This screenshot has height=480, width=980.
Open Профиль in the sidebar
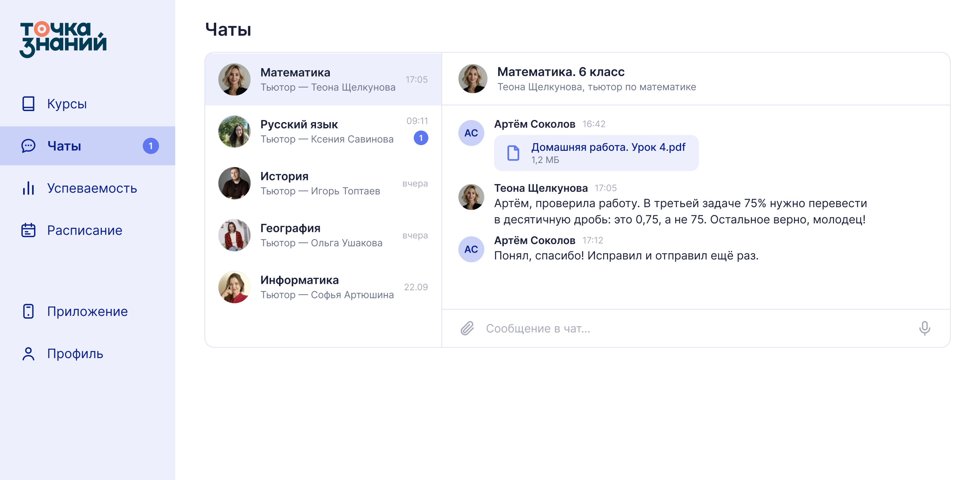(88, 354)
